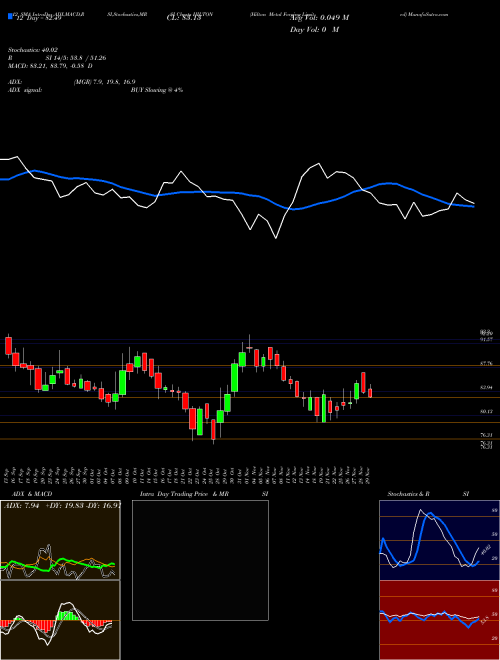Click the 80.17 price axis label
The height and width of the screenshot is (660, 500).
click(486, 411)
